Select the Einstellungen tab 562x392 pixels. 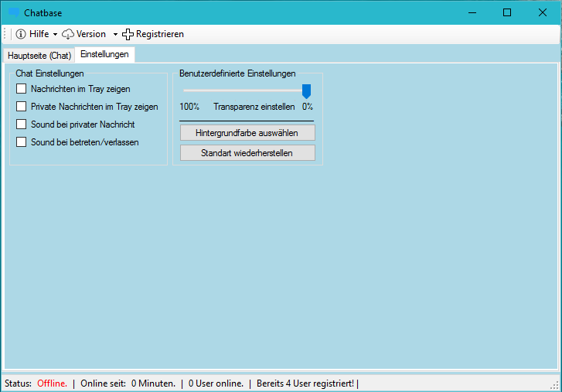104,55
